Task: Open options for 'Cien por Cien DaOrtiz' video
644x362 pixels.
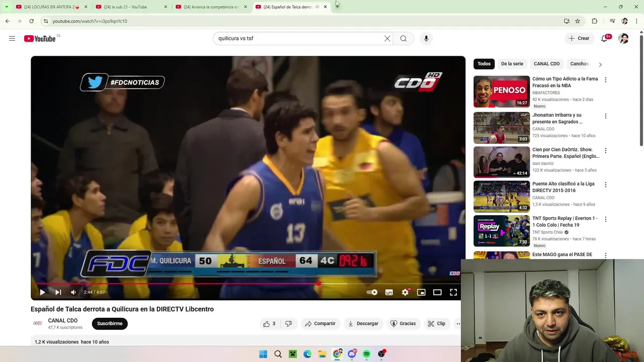Action: [x=606, y=151]
